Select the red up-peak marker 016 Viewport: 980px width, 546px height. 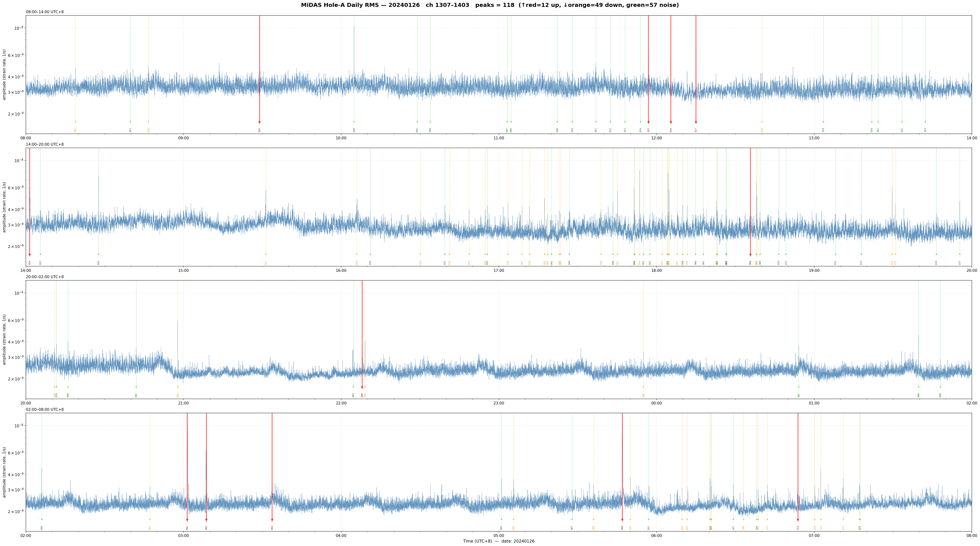pos(671,122)
